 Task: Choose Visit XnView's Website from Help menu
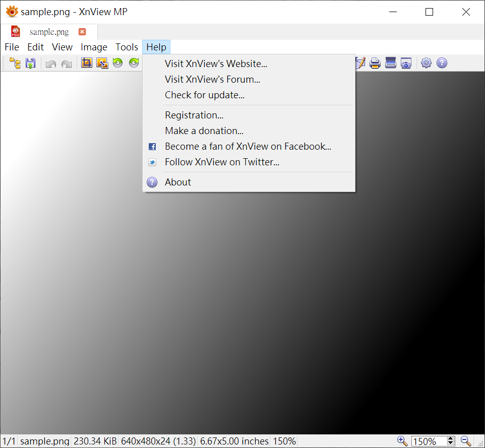(x=249, y=63)
